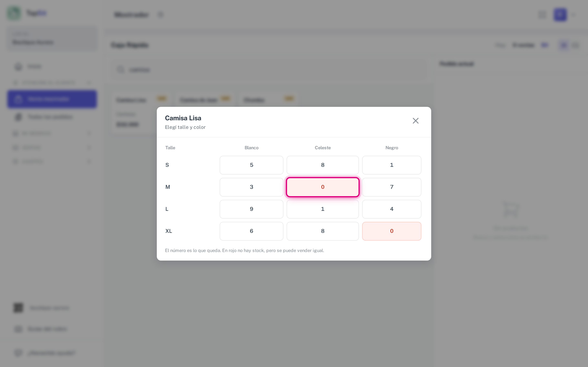Select size S in Negro

coord(391,165)
